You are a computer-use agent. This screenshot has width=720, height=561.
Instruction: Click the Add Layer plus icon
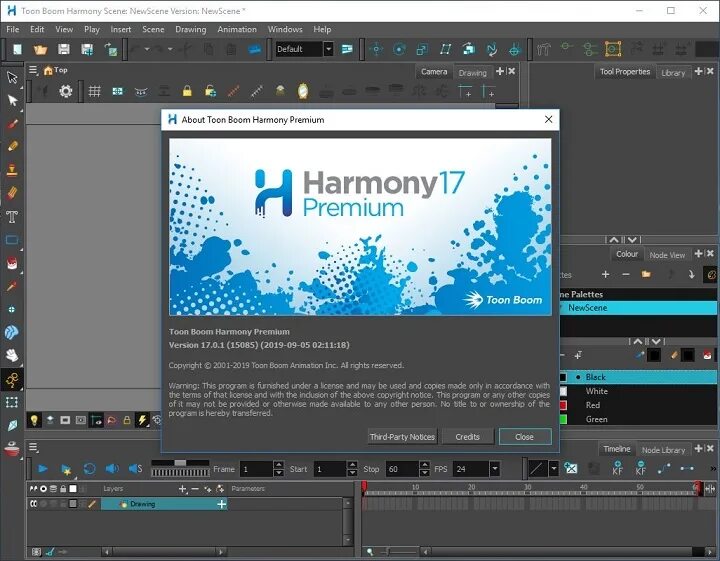[x=183, y=489]
